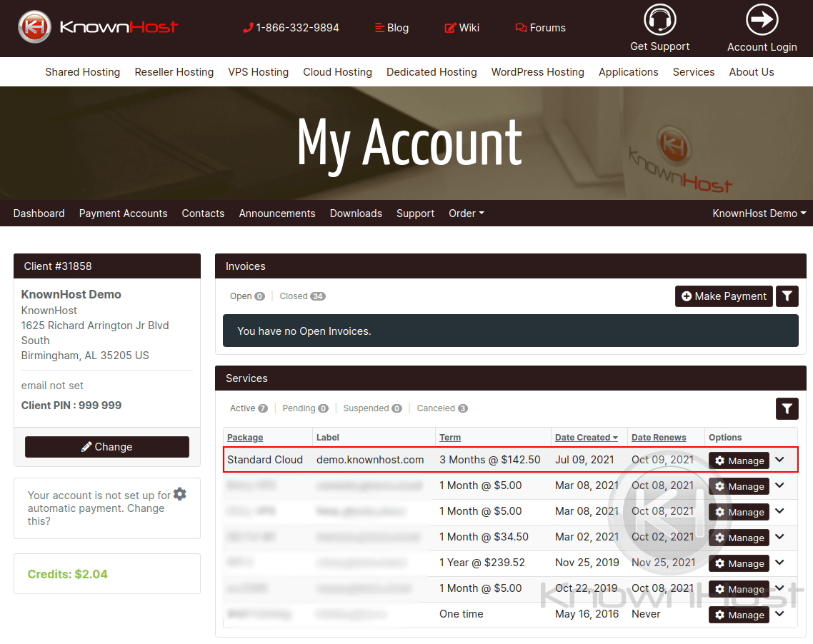Sort services by Date Renews column
This screenshot has width=813, height=644.
click(659, 438)
